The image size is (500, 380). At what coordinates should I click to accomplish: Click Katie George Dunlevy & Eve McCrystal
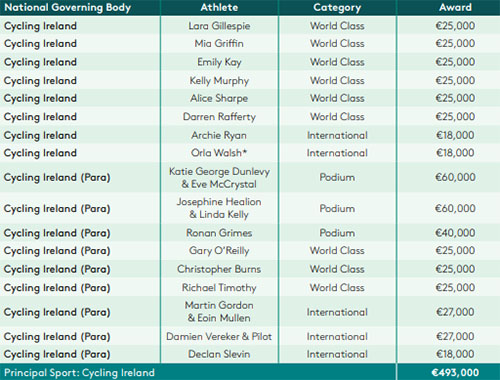(219, 178)
